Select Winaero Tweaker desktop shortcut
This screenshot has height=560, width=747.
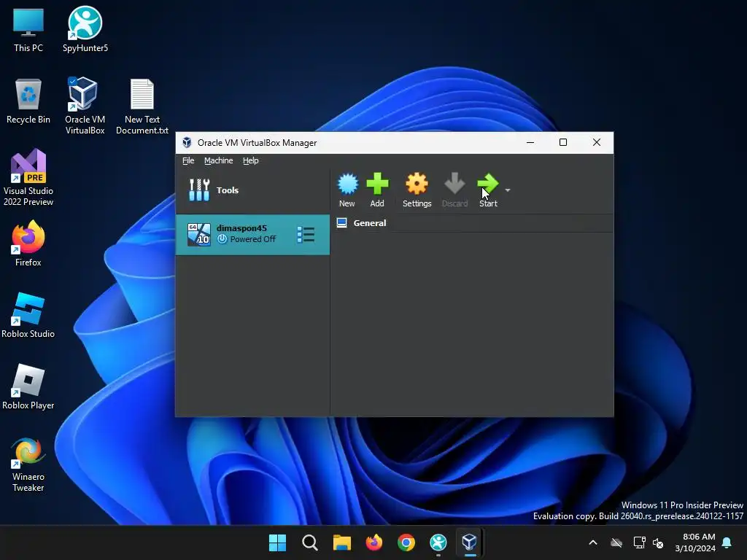point(28,464)
